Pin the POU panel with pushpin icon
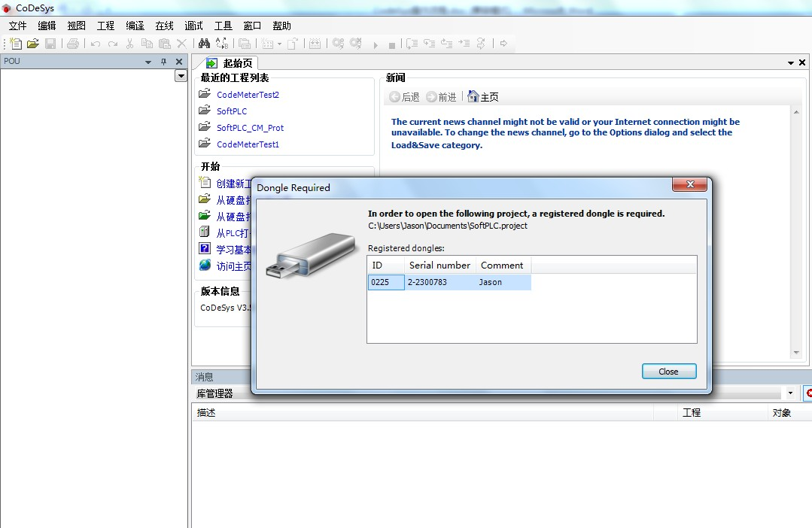 pyautogui.click(x=163, y=62)
